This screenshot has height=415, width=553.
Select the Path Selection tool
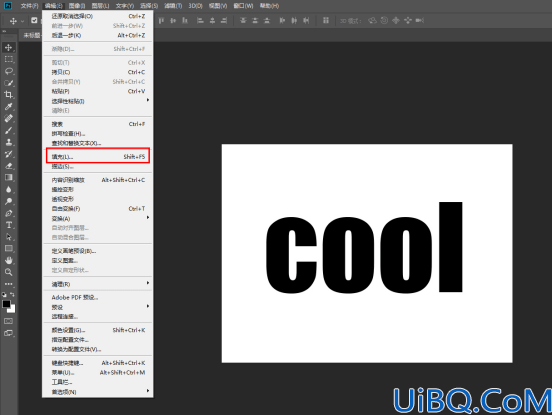9,237
